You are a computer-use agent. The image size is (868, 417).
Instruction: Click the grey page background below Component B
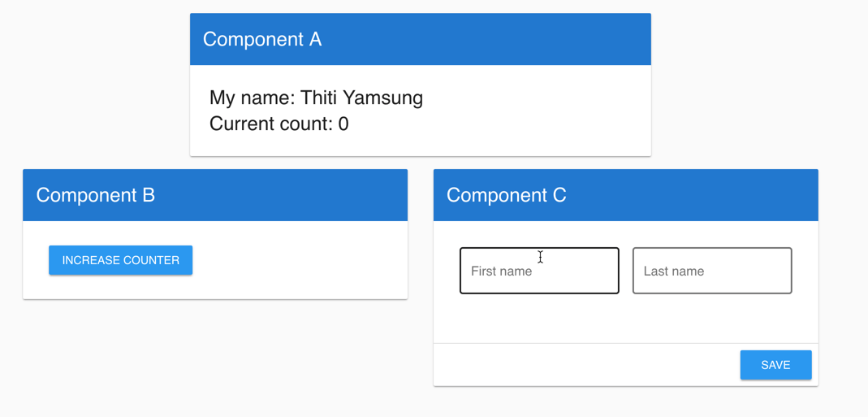tap(215, 358)
